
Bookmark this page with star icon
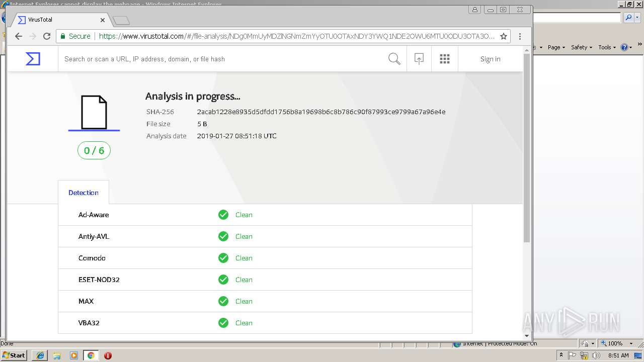[x=503, y=36]
